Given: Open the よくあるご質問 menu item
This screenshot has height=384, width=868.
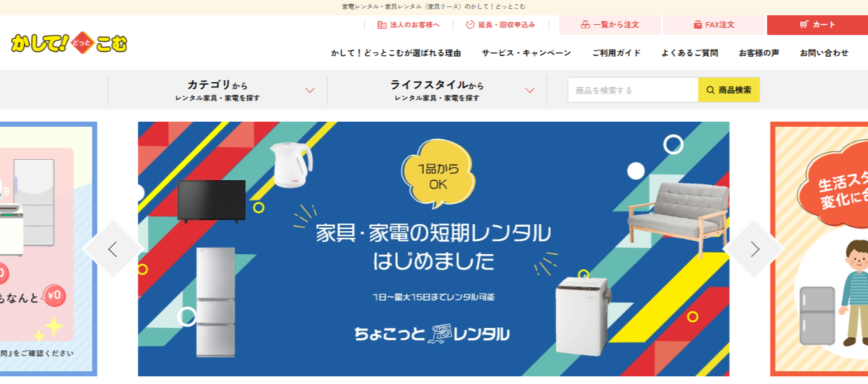Looking at the screenshot, I should coord(690,53).
